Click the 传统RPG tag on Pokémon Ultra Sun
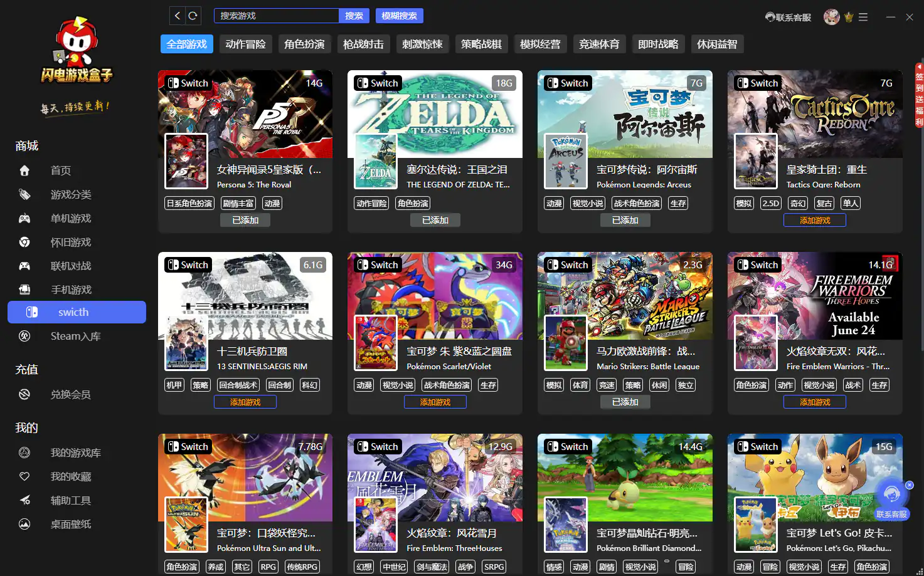Screen dimensions: 924x576 [x=302, y=567]
